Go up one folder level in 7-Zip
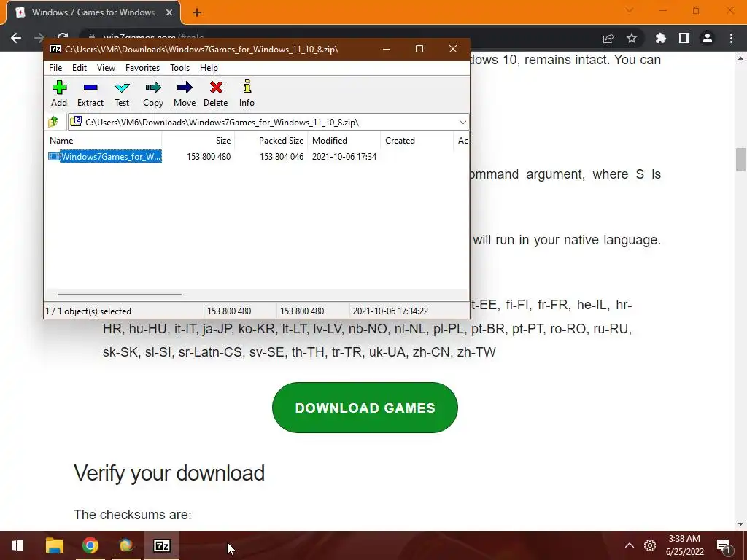Screen dimensions: 747x560 tap(53, 122)
